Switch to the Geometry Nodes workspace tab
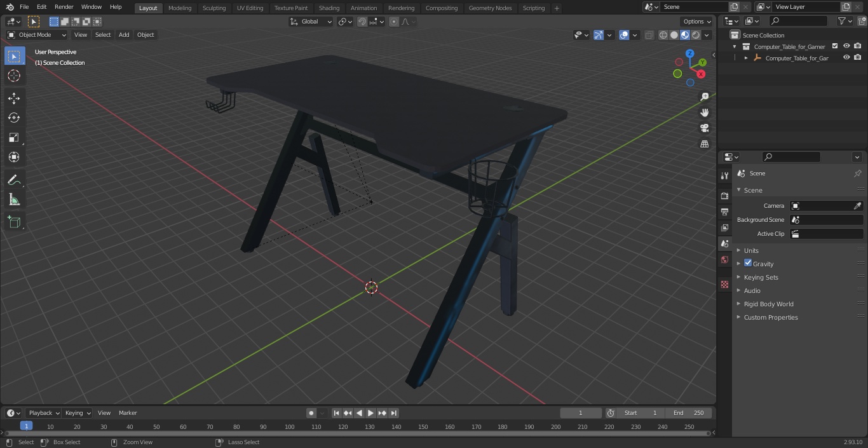868x448 pixels. click(490, 8)
